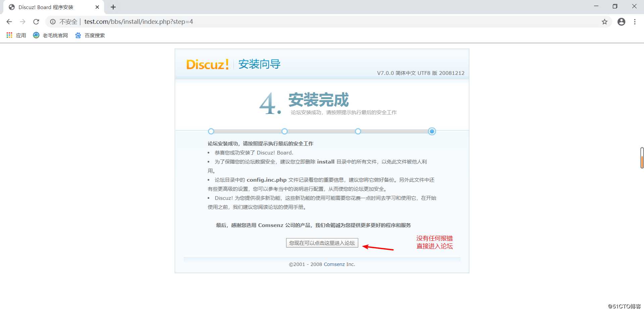Open a new browser tab
The width and height of the screenshot is (644, 312).
[x=113, y=7]
